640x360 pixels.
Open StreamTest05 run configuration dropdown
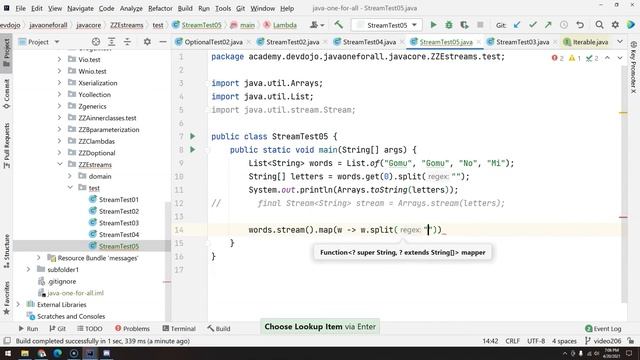[386, 25]
